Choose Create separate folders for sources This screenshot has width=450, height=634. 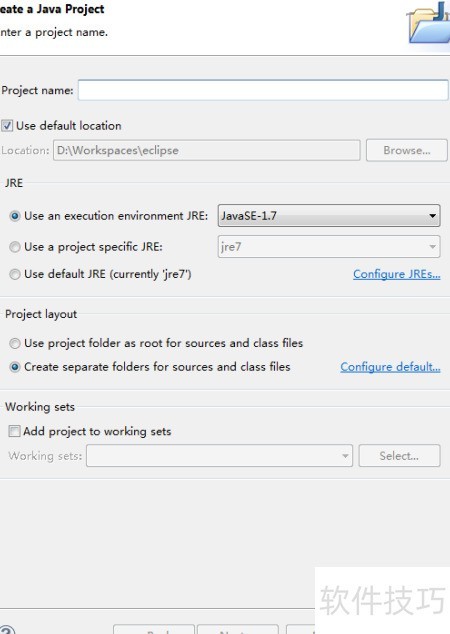(x=15, y=367)
